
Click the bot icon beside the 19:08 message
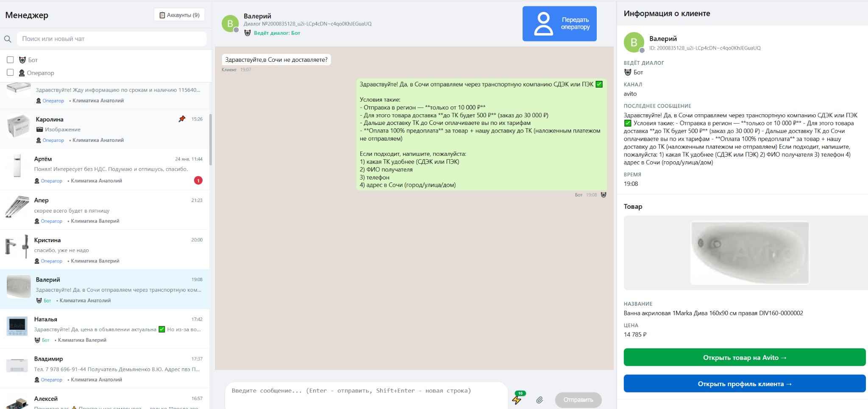pyautogui.click(x=604, y=195)
